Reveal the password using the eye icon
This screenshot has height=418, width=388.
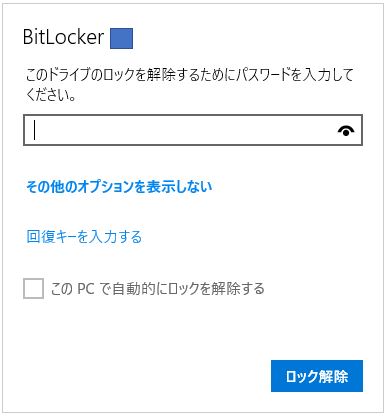(346, 131)
